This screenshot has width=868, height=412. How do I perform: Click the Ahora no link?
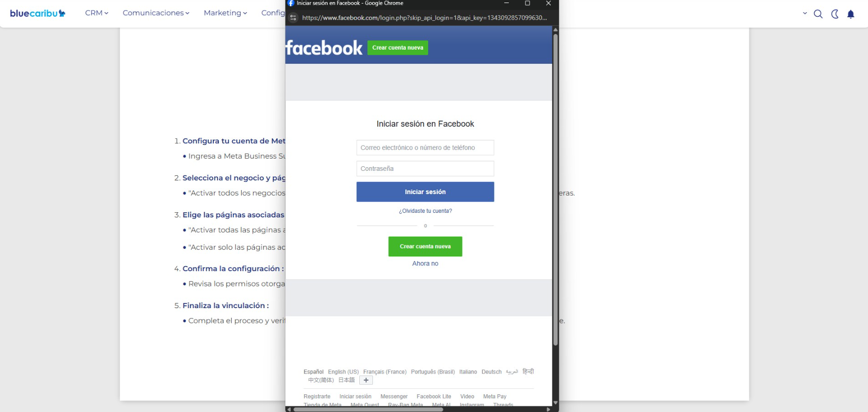coord(425,264)
